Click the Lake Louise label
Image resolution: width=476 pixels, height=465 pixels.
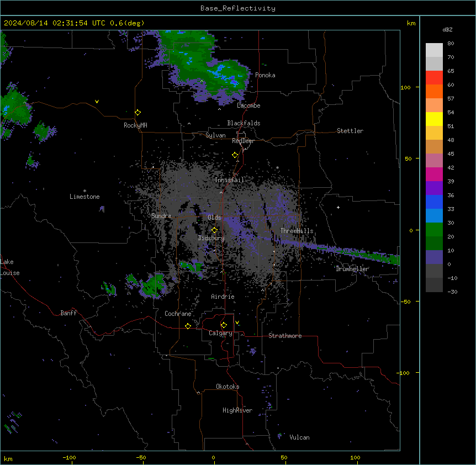point(10,267)
